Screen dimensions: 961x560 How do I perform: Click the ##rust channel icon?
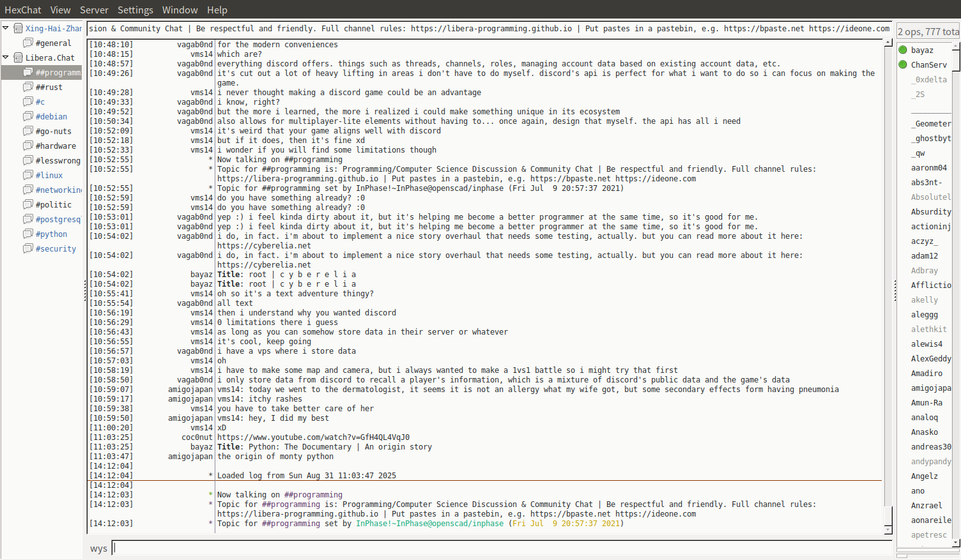point(28,87)
